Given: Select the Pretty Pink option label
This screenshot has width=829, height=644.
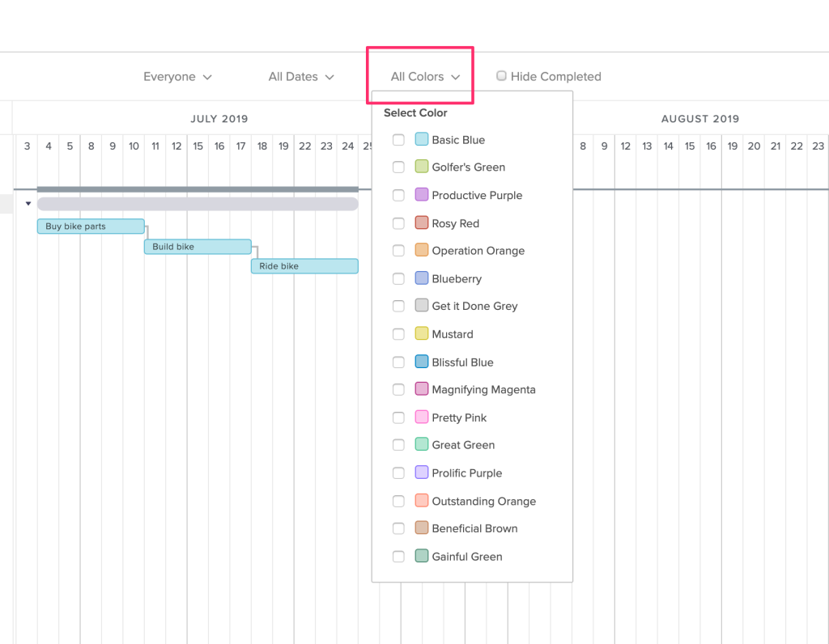Looking at the screenshot, I should point(459,418).
